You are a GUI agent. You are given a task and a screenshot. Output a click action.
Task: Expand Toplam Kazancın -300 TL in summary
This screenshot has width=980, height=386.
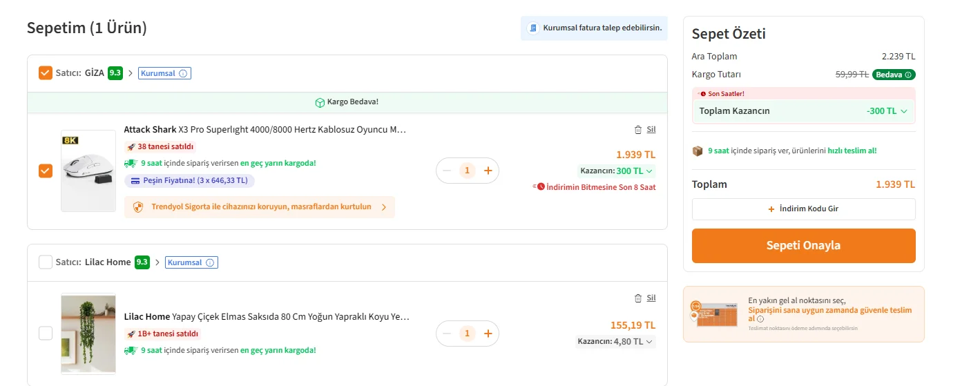point(804,110)
